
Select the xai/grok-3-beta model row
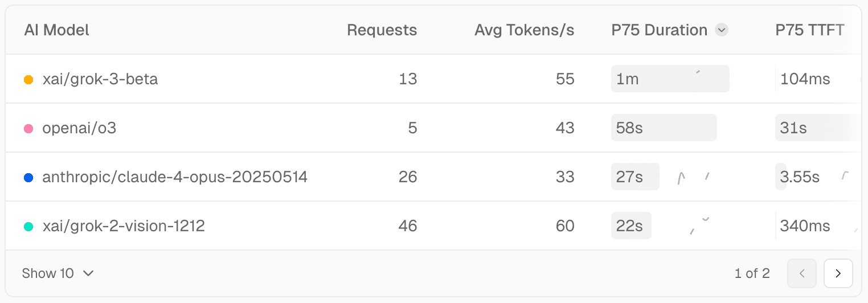(100, 79)
